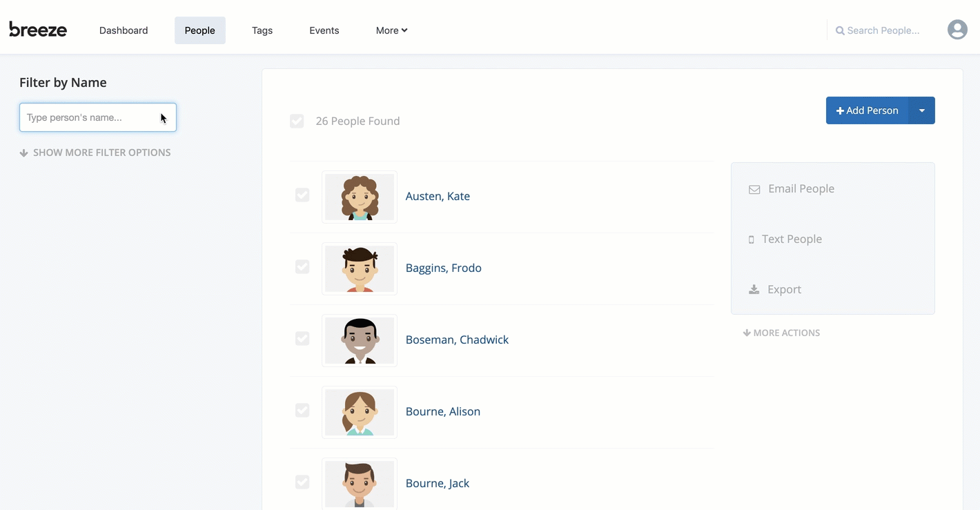This screenshot has height=510, width=980.
Task: Click the download icon beside Export
Action: [754, 290]
